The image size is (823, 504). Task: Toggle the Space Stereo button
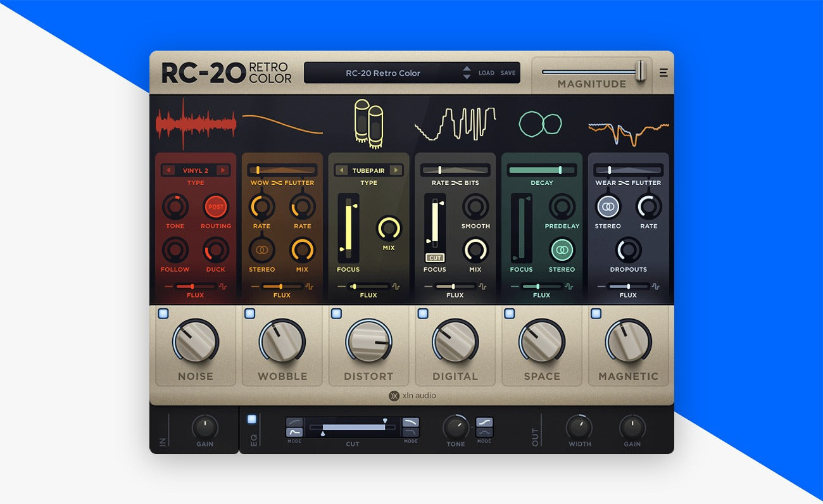click(x=562, y=250)
